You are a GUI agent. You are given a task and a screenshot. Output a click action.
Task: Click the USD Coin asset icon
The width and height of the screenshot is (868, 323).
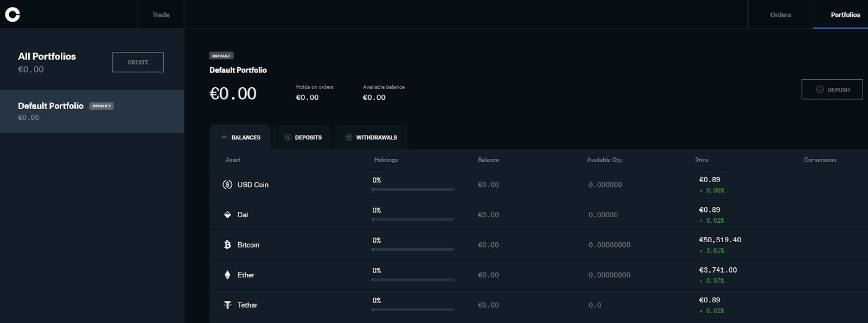point(227,185)
